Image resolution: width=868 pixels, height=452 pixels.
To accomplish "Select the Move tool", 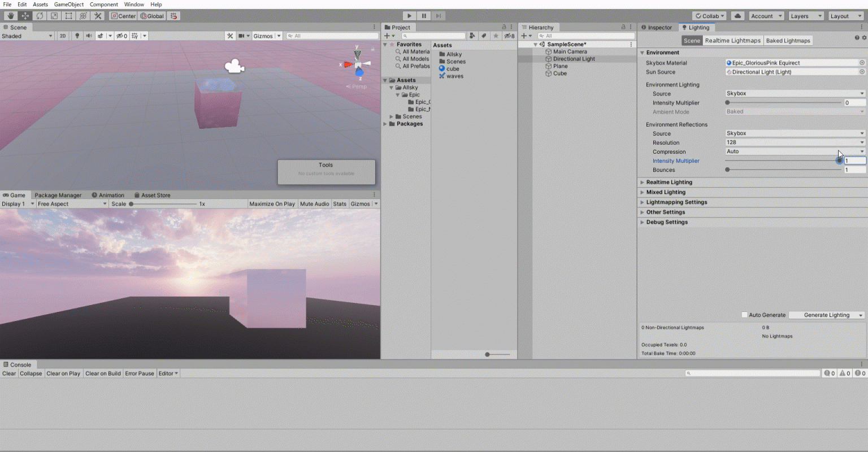I will (x=25, y=15).
